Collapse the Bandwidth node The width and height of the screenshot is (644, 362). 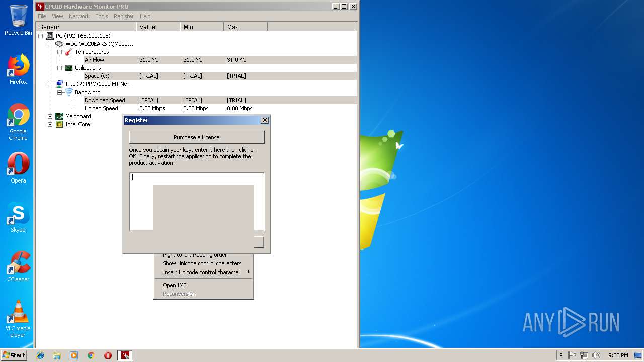(60, 92)
